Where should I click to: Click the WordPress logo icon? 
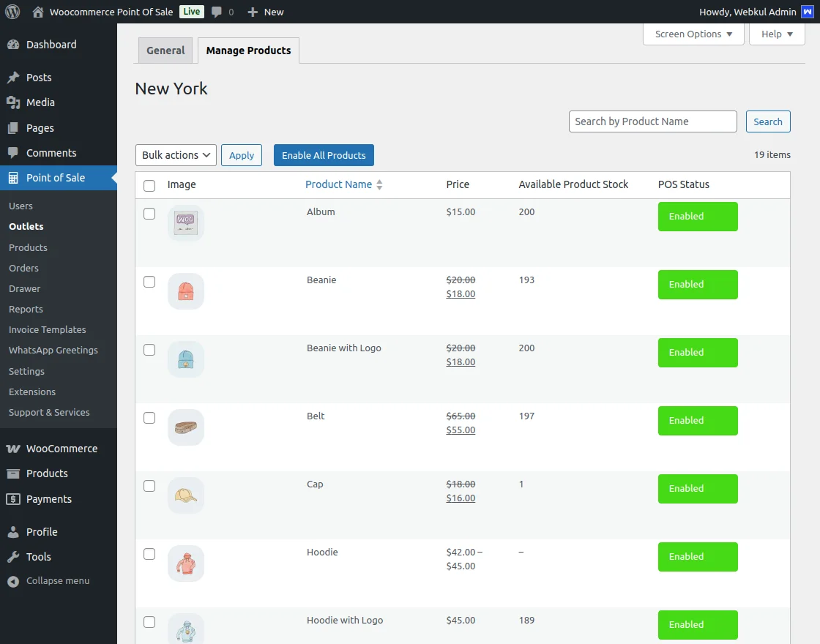point(12,12)
